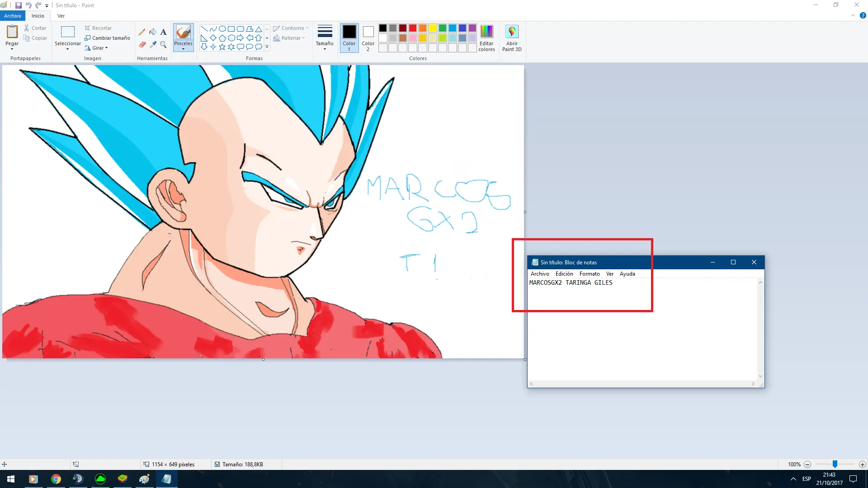Screen dimensions: 868x488
Task: Select the Color picker eyedropper tool
Action: (x=153, y=45)
